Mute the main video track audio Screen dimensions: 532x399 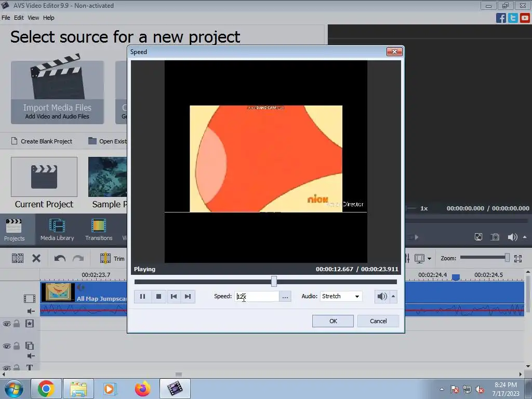pos(31,311)
